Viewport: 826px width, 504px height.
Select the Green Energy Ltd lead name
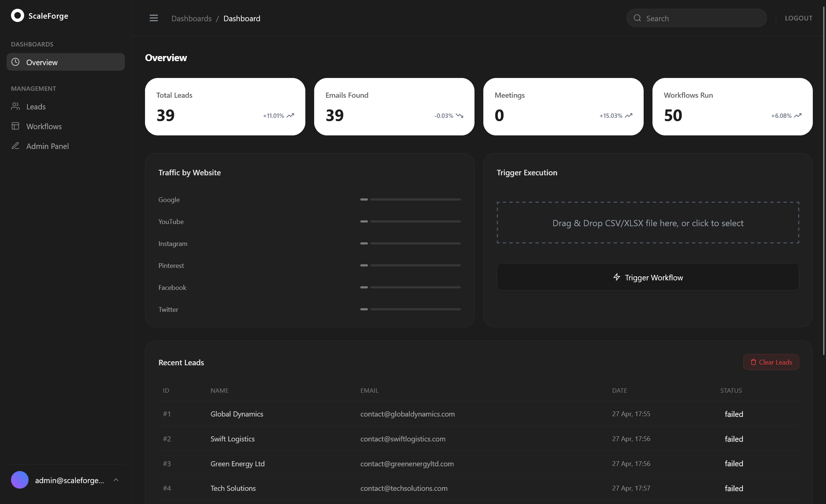pyautogui.click(x=238, y=464)
